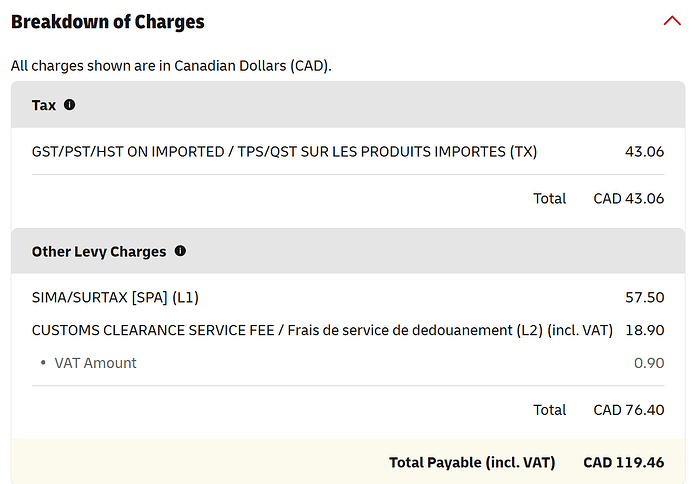Click the 18.90 clearance fee amount
The image size is (690, 484).
tap(645, 330)
